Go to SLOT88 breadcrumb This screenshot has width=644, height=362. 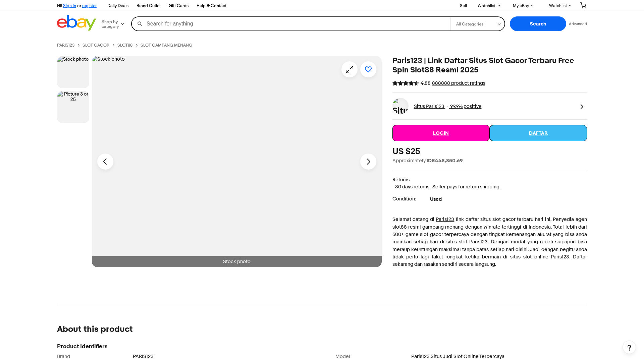(x=125, y=45)
